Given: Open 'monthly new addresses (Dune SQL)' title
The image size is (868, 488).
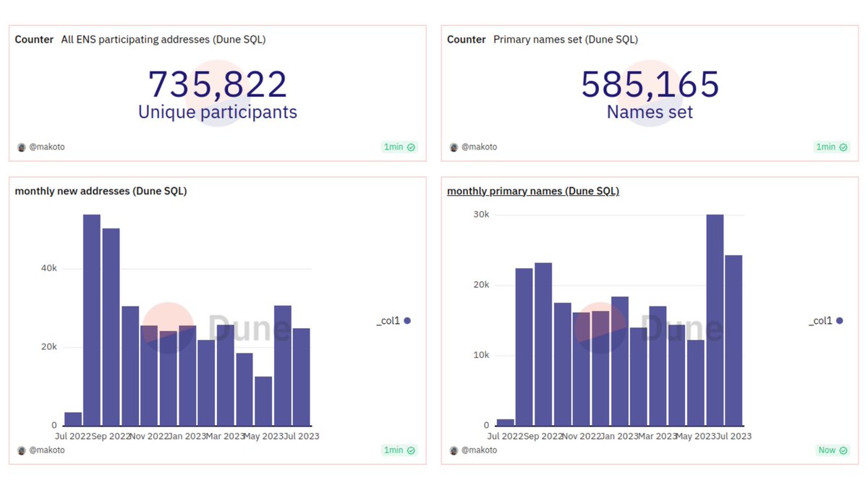Looking at the screenshot, I should (x=101, y=191).
